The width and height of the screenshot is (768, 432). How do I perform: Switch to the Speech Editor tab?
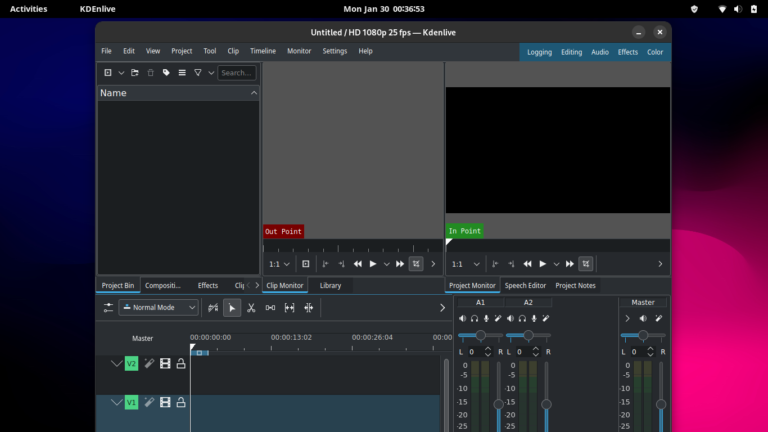[525, 286]
